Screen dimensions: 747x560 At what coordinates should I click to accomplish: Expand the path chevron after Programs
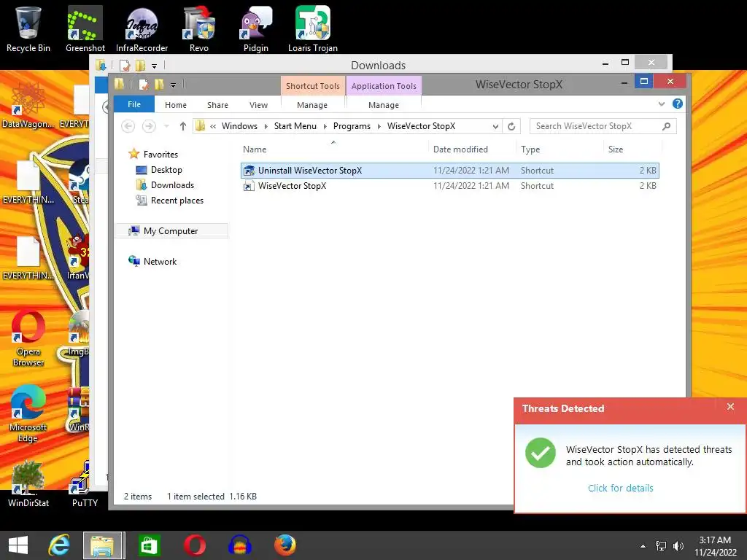pyautogui.click(x=379, y=126)
